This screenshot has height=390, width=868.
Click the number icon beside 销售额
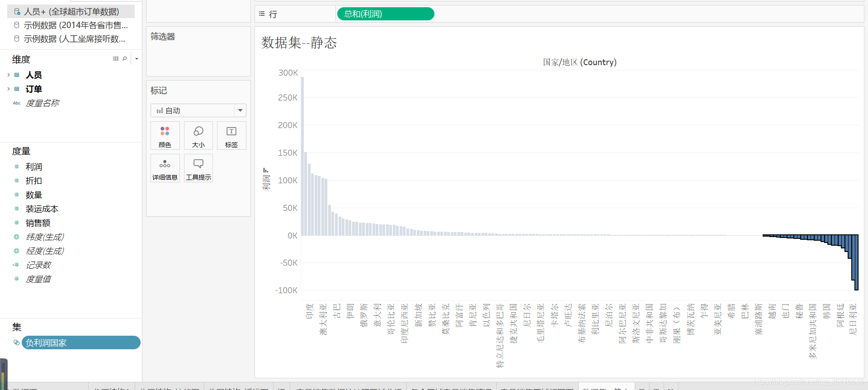(17, 223)
